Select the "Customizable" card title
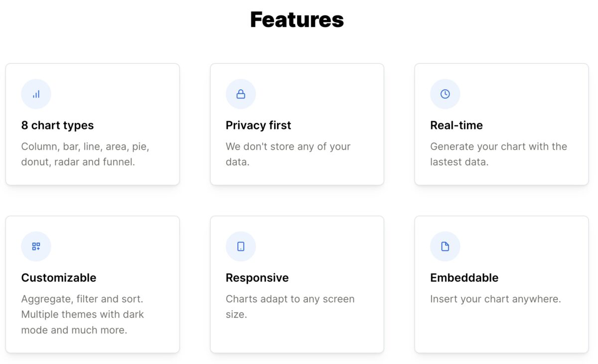This screenshot has height=364, width=598. pyautogui.click(x=59, y=278)
